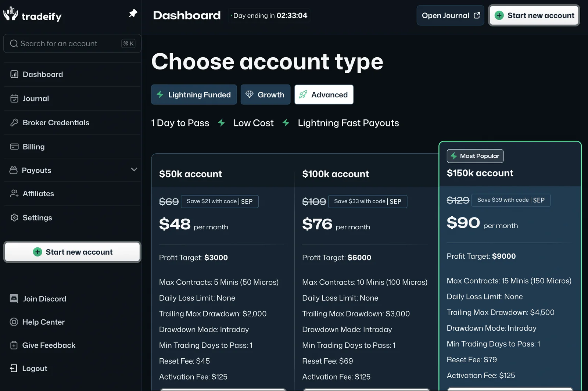Screen dimensions: 588x391
Task: Click Start new account in top header
Action: click(534, 15)
